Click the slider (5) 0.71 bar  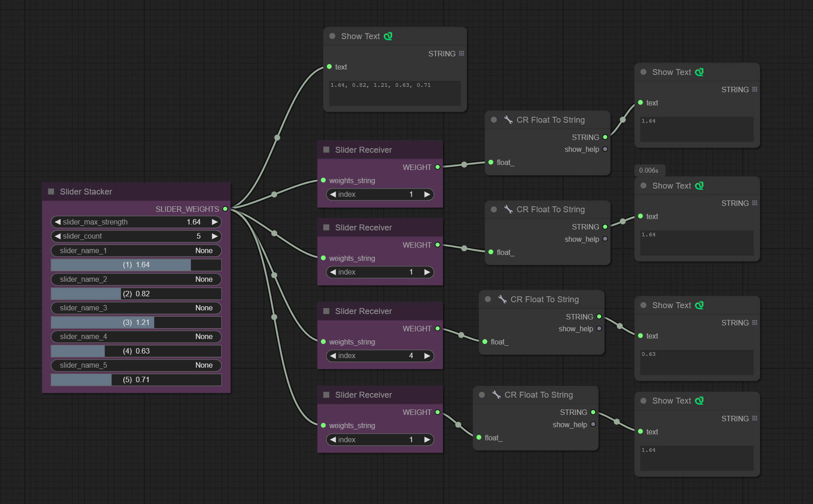click(136, 380)
